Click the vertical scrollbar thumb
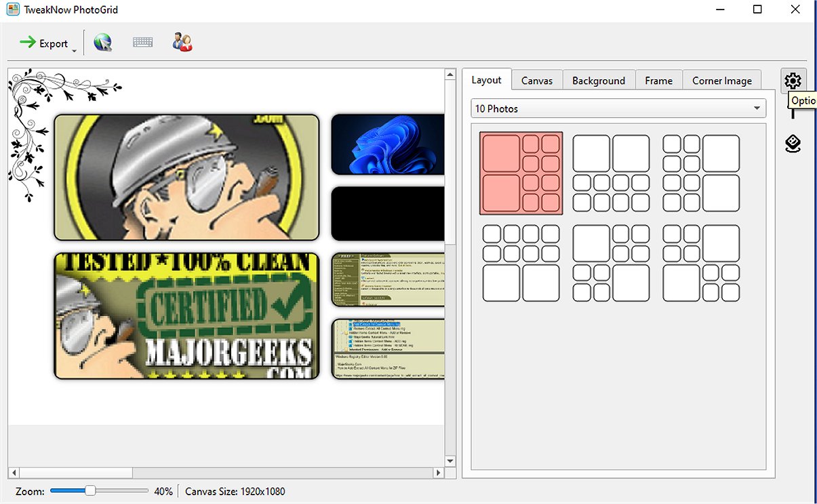This screenshot has width=817, height=504. tap(450, 162)
